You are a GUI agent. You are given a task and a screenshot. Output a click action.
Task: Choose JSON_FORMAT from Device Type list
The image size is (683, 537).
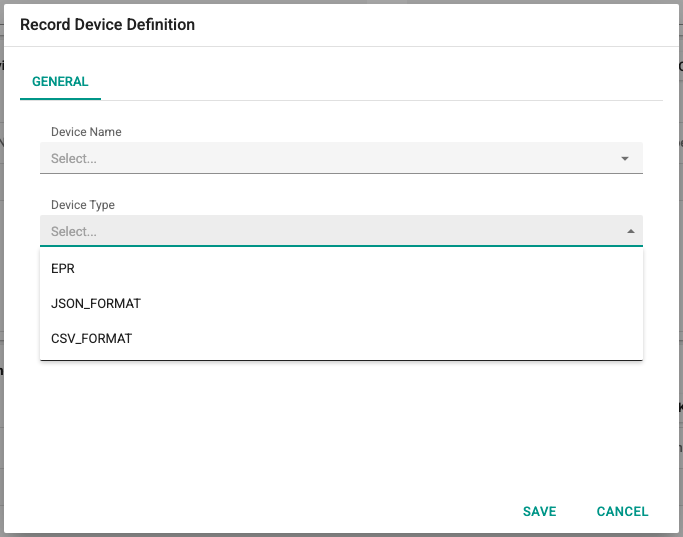point(341,303)
